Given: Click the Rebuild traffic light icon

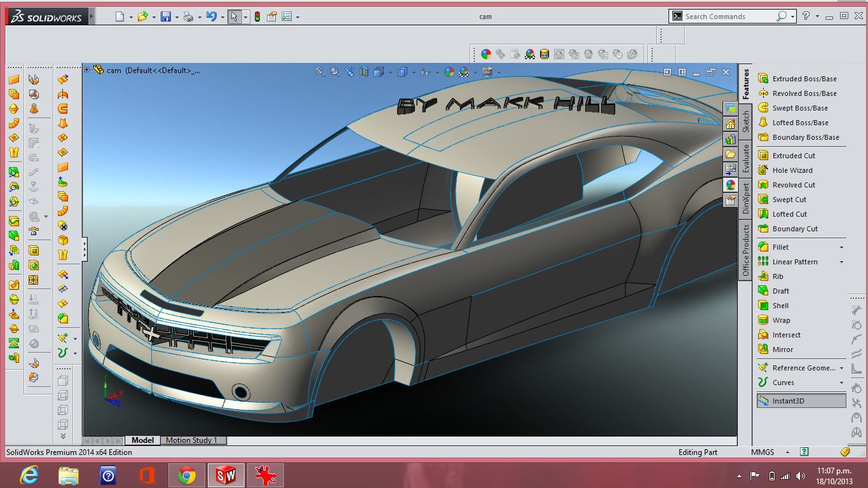Looking at the screenshot, I should (257, 17).
